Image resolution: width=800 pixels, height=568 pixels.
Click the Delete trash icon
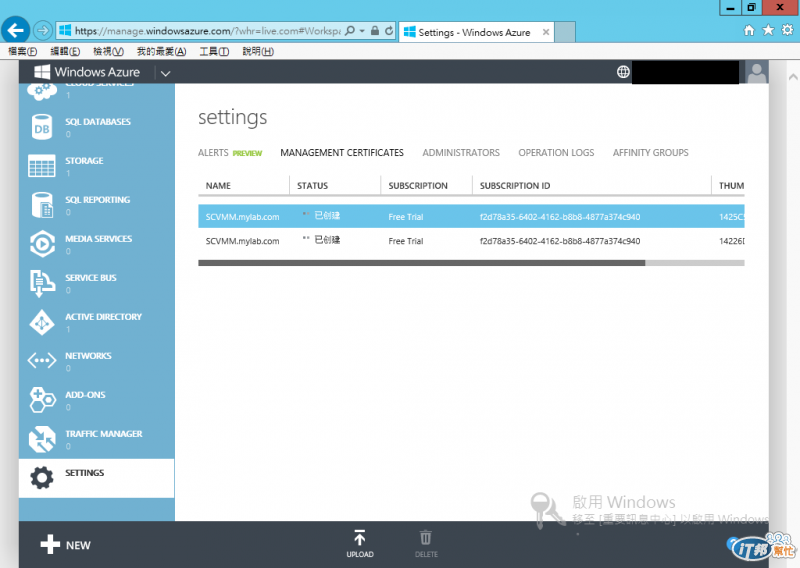(x=426, y=537)
